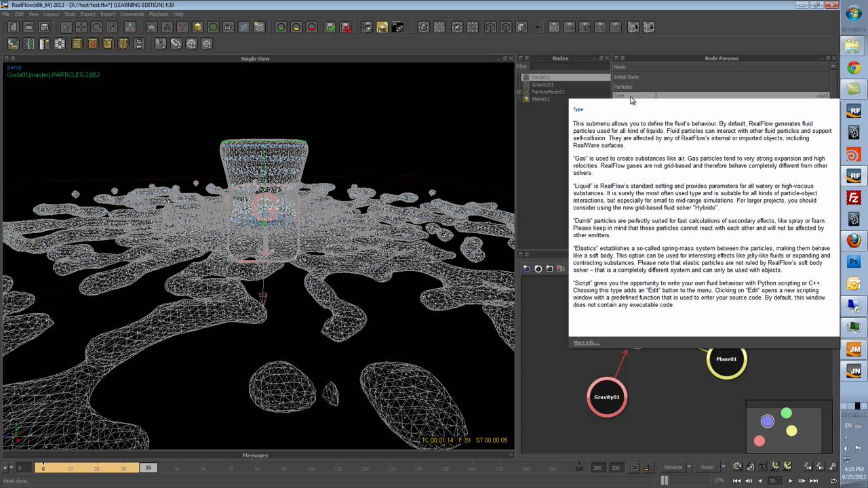Click the first orange maze-pattern icon
Image resolution: width=868 pixels, height=488 pixels.
(x=77, y=43)
